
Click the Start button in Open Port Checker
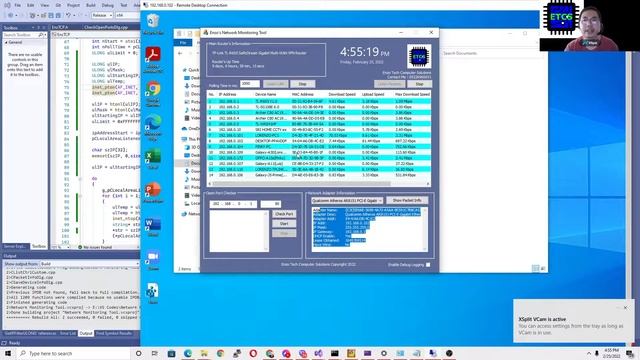[284, 224]
